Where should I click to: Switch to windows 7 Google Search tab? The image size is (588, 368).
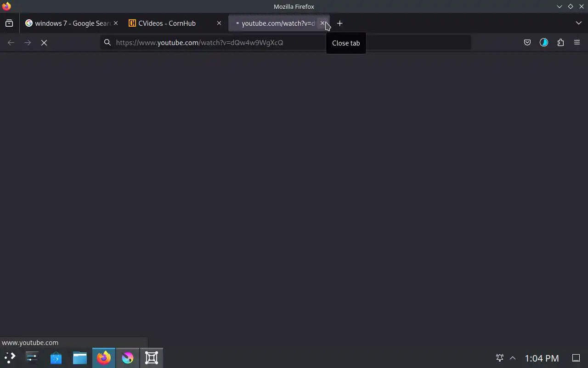72,23
